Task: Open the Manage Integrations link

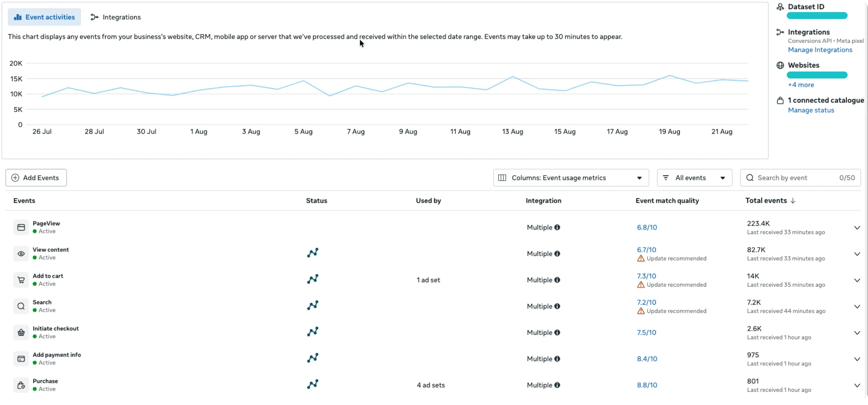Action: tap(820, 50)
